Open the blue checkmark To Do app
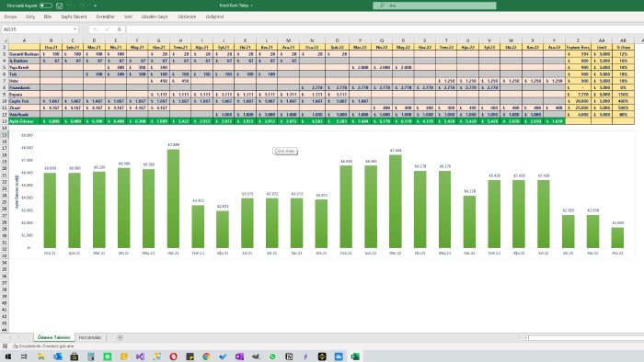Image resolution: width=644 pixels, height=362 pixels. (x=223, y=356)
